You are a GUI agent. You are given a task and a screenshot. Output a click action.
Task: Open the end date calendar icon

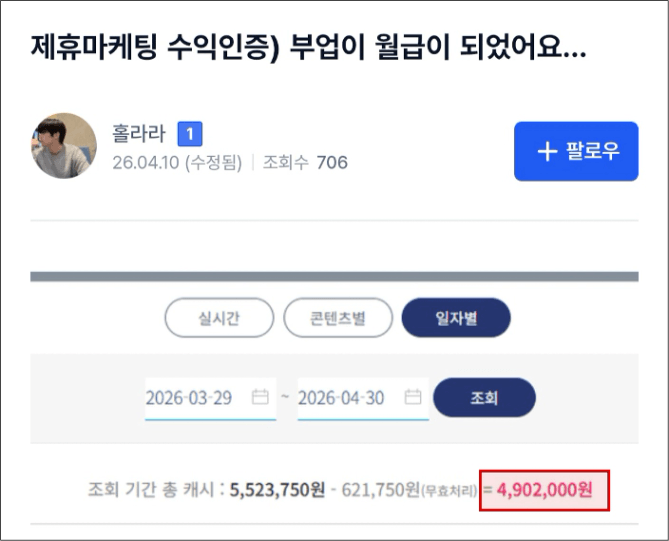tap(413, 397)
